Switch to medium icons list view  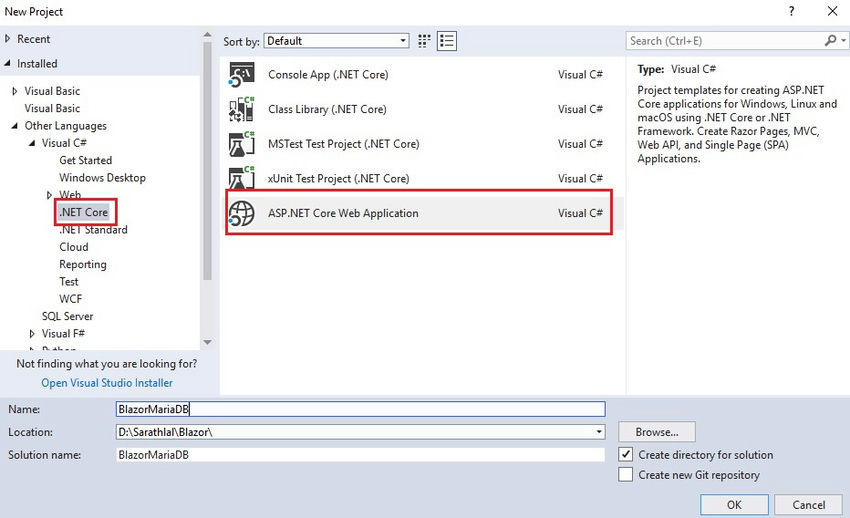coord(447,41)
